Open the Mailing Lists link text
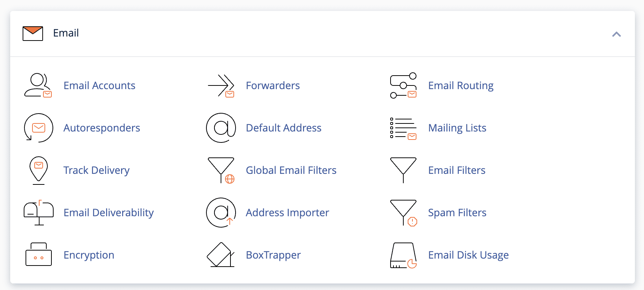 [457, 128]
